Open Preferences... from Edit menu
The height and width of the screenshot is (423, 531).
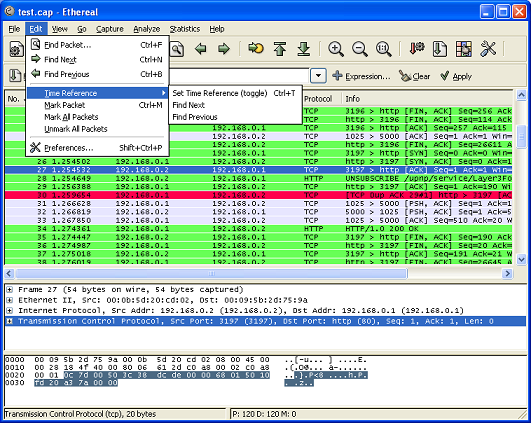click(x=98, y=148)
